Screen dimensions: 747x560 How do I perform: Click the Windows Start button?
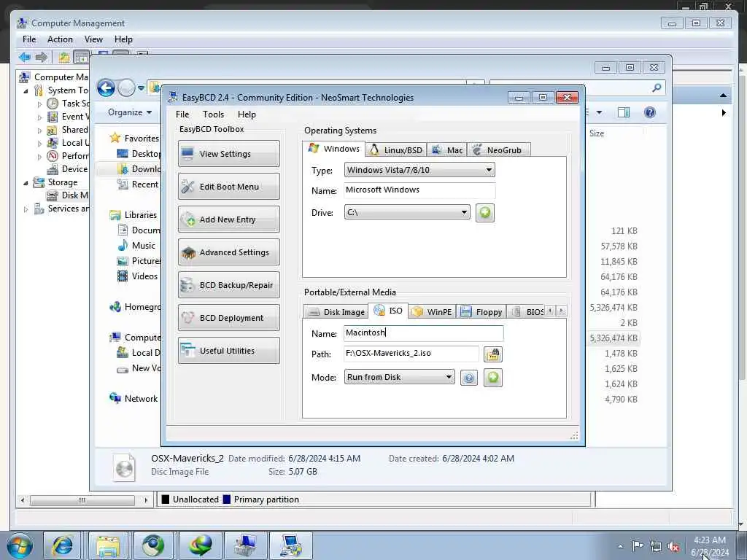20,545
